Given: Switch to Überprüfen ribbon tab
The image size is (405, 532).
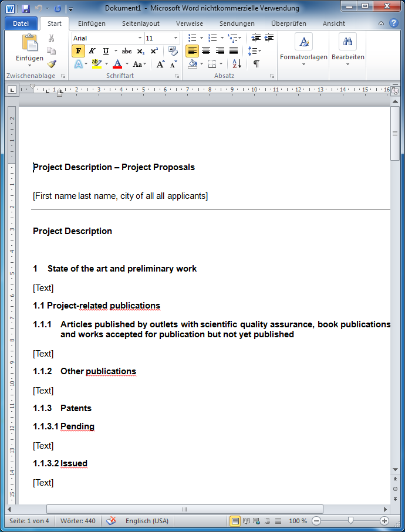Looking at the screenshot, I should click(x=289, y=23).
